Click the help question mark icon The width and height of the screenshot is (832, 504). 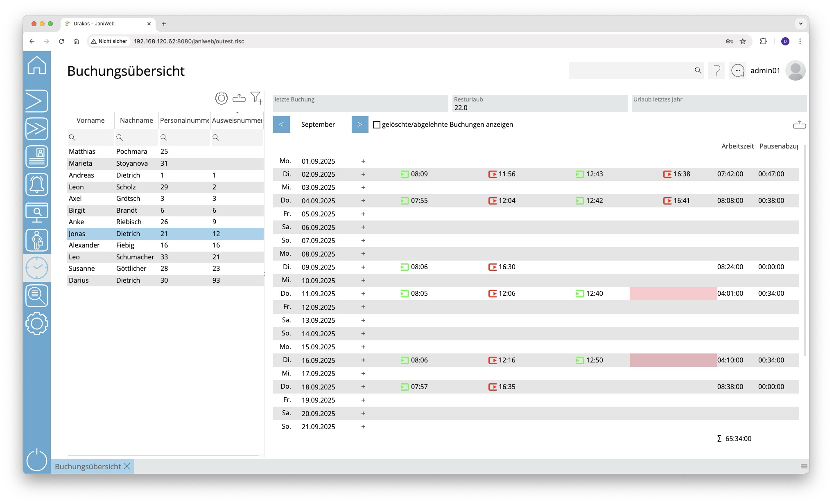717,71
